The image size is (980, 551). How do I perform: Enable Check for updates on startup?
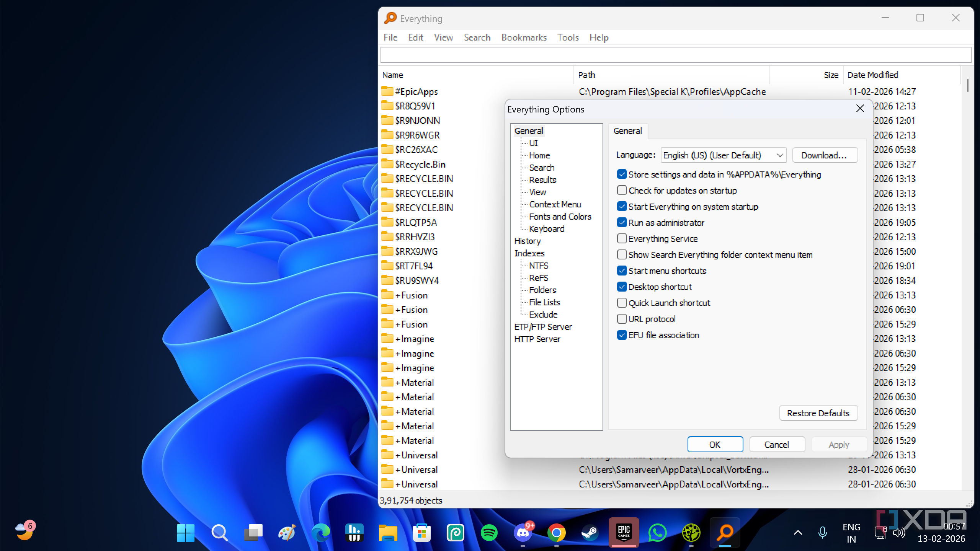[x=622, y=190]
